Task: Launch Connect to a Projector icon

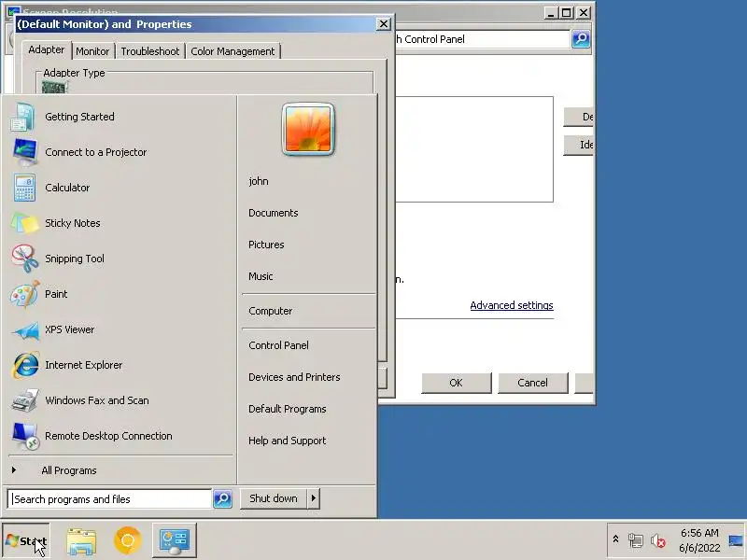Action: coord(25,152)
